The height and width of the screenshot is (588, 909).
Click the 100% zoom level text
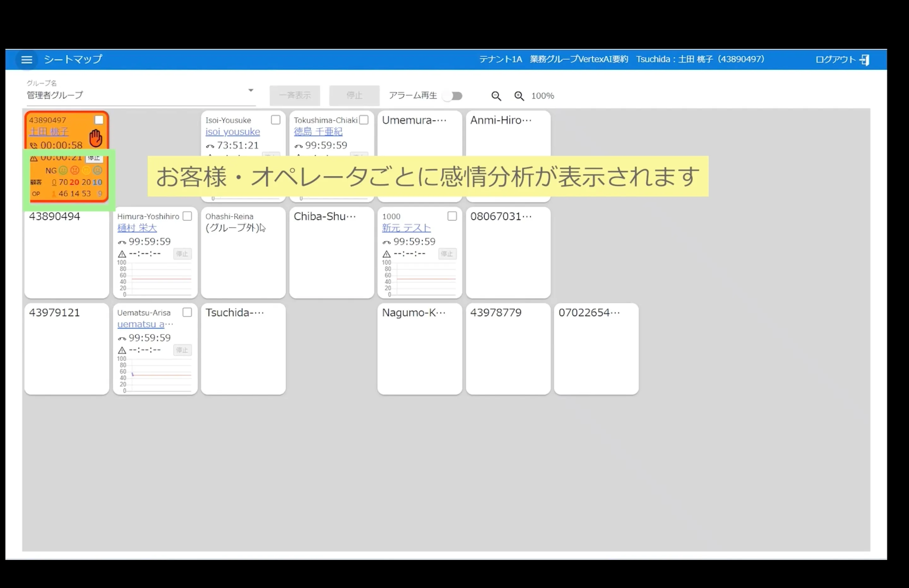tap(542, 96)
